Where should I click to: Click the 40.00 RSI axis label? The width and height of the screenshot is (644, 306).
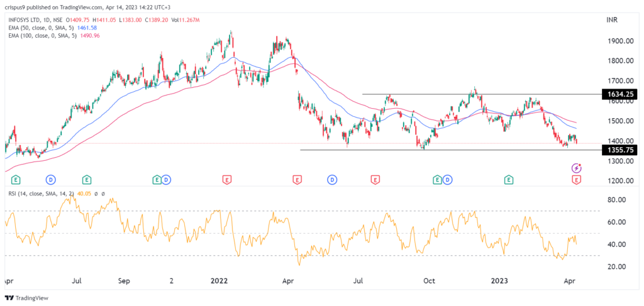(616, 244)
